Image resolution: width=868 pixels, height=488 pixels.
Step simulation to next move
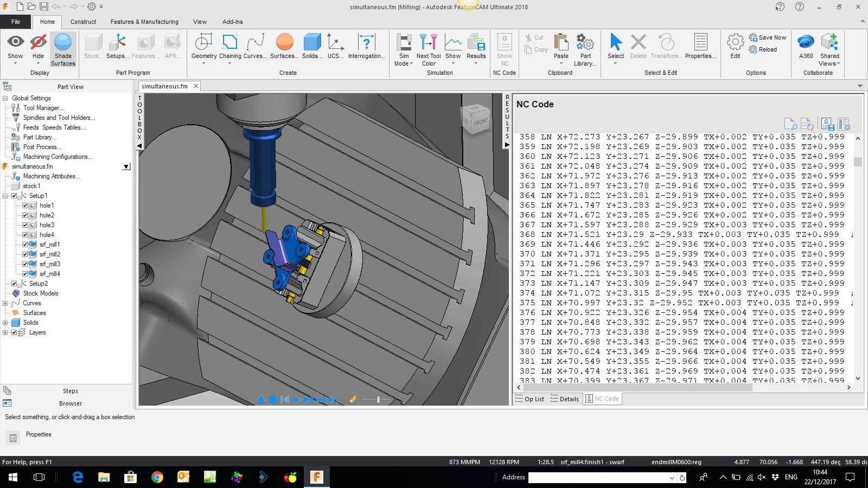[308, 400]
